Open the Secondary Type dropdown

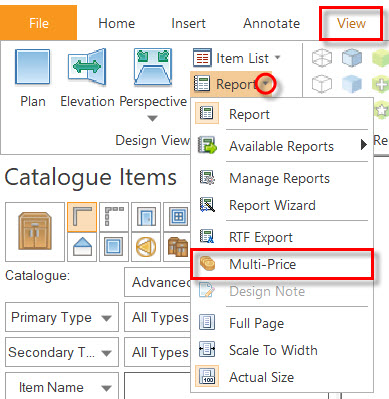point(62,352)
